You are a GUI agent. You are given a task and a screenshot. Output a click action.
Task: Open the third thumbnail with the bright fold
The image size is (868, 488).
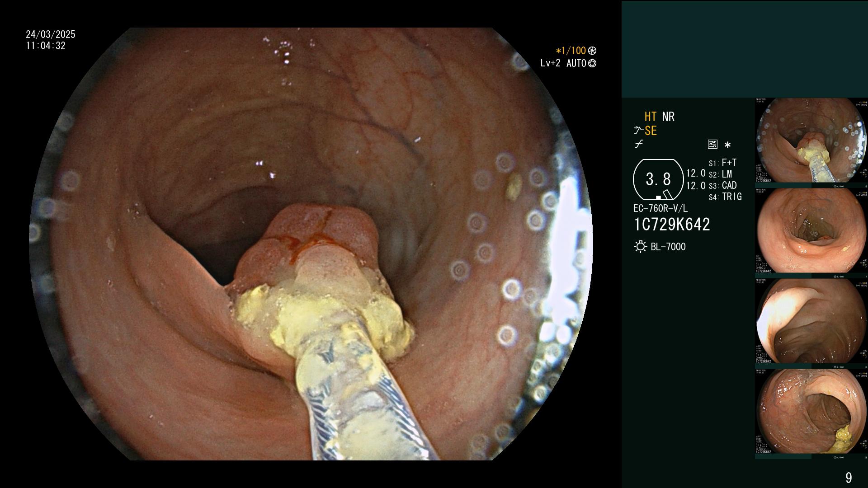811,321
